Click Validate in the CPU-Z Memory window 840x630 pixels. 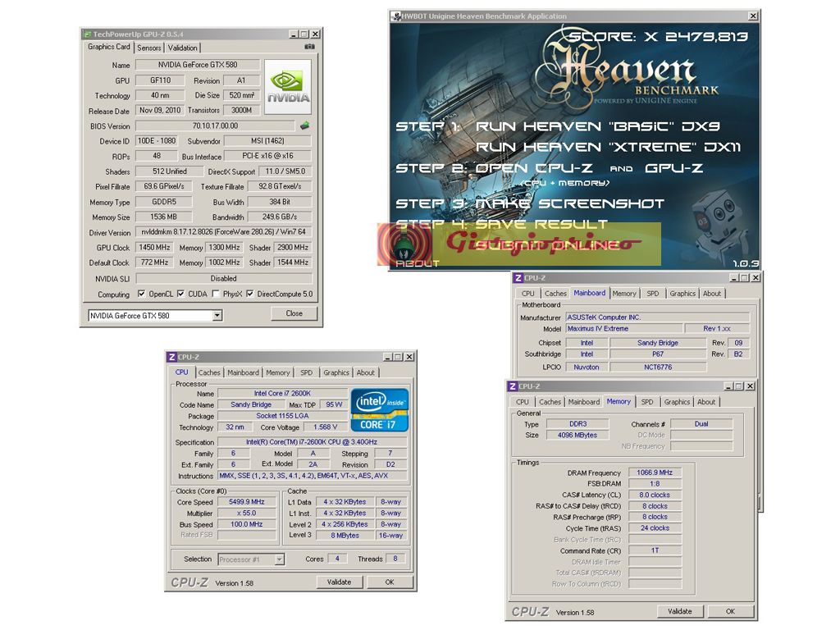[680, 611]
